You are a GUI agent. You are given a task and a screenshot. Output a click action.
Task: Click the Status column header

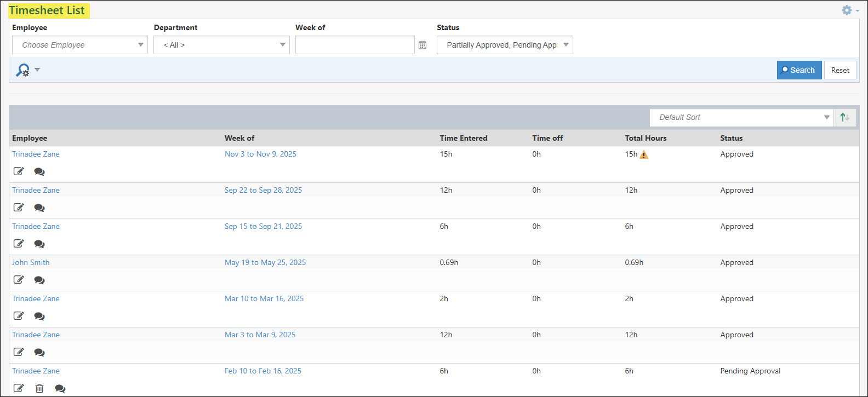(x=731, y=138)
